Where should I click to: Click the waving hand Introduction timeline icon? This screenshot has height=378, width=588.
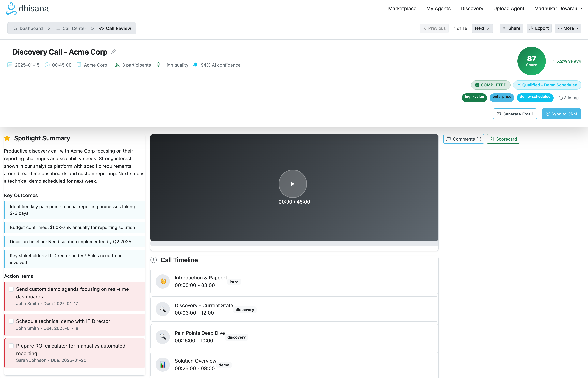point(162,281)
